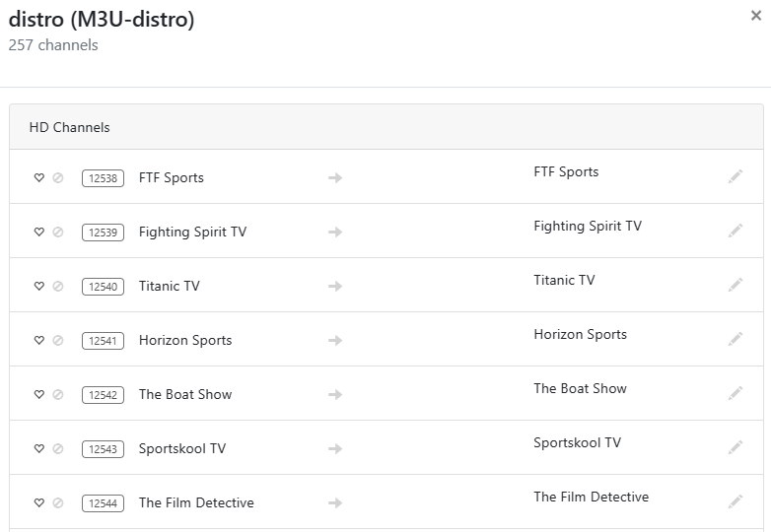Select the source channel The Film Detective

196,503
